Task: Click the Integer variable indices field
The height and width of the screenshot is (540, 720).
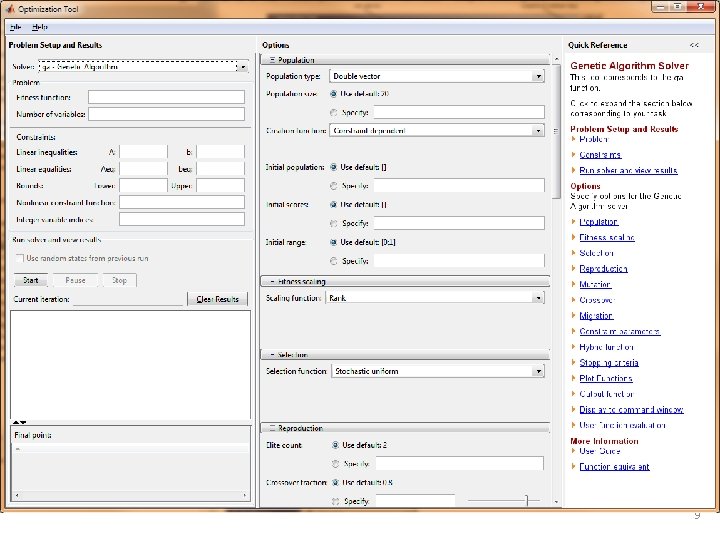Action: 182,219
